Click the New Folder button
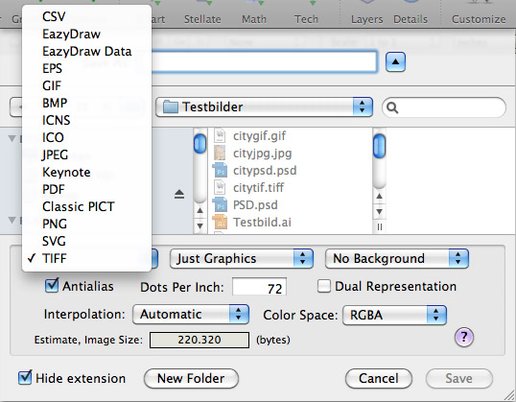Viewport: 516px width, 402px height. (191, 378)
